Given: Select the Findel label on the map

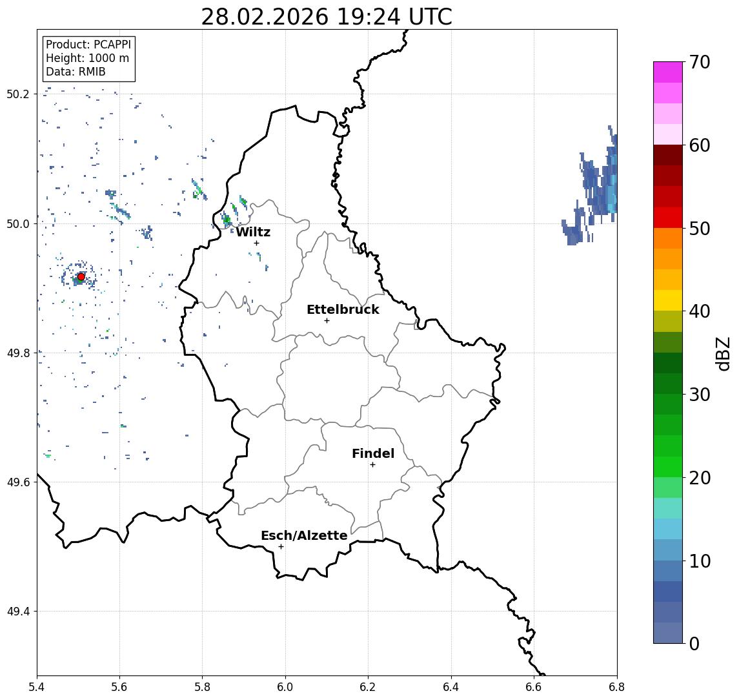Looking at the screenshot, I should 373,453.
